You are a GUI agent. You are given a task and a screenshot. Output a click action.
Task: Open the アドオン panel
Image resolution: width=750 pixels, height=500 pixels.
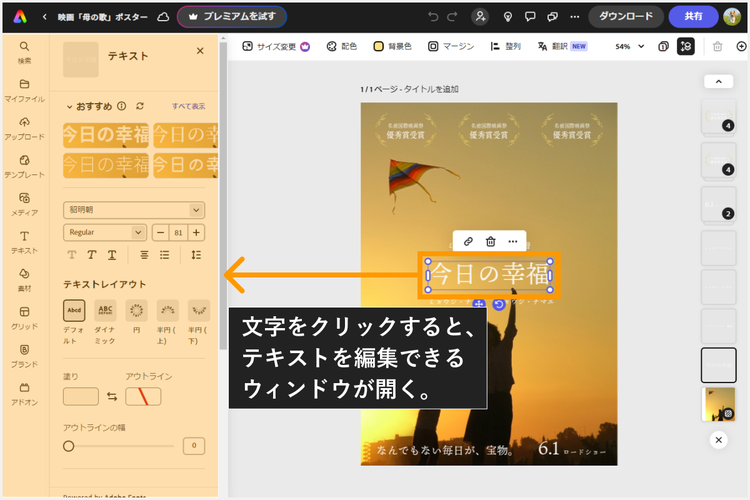point(24,394)
